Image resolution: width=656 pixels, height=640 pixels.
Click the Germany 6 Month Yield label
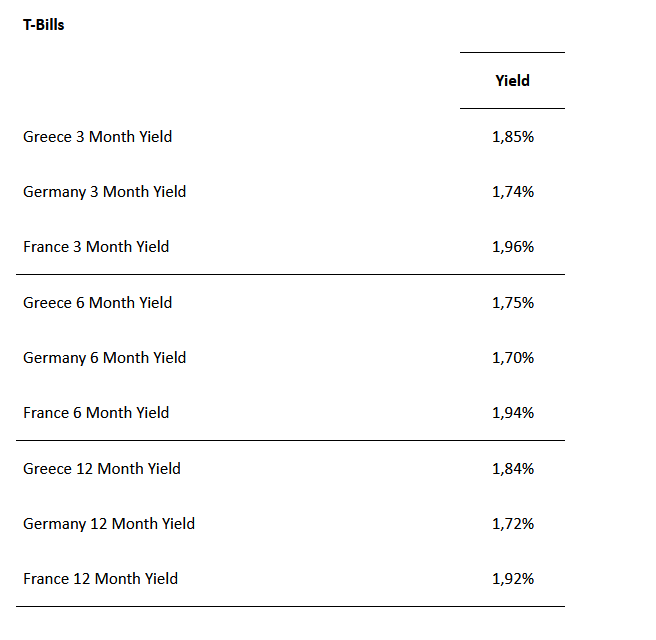104,358
